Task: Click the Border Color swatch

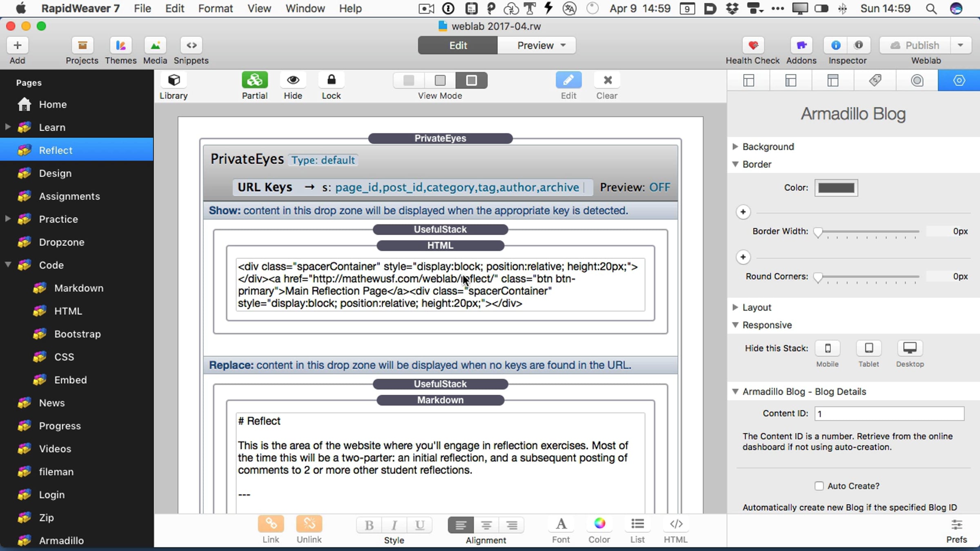Action: click(x=836, y=188)
